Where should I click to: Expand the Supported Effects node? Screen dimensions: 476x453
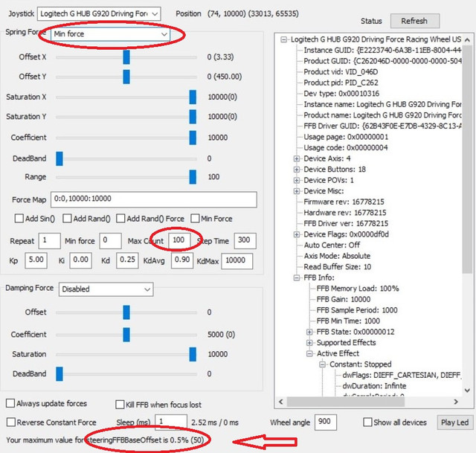[x=309, y=343]
